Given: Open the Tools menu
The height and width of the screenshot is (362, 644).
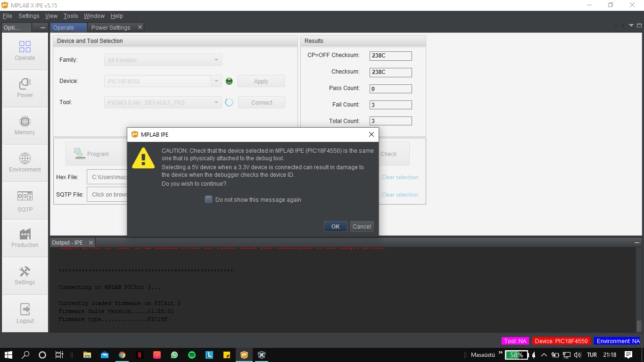Looking at the screenshot, I should [71, 16].
